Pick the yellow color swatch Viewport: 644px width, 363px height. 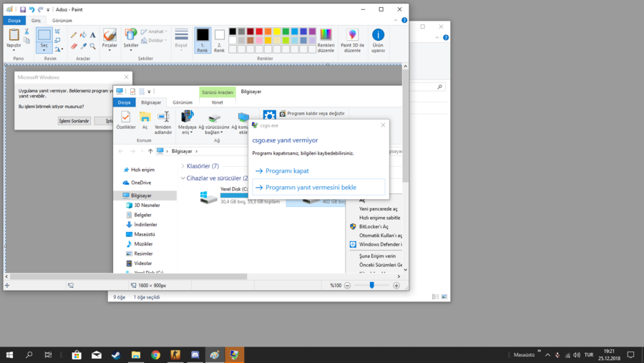point(277,32)
